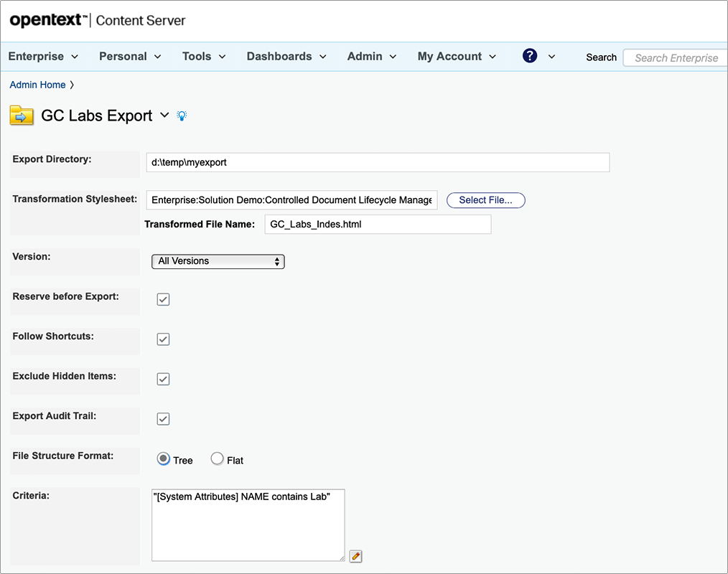Open the Personal menu

pyautogui.click(x=130, y=57)
